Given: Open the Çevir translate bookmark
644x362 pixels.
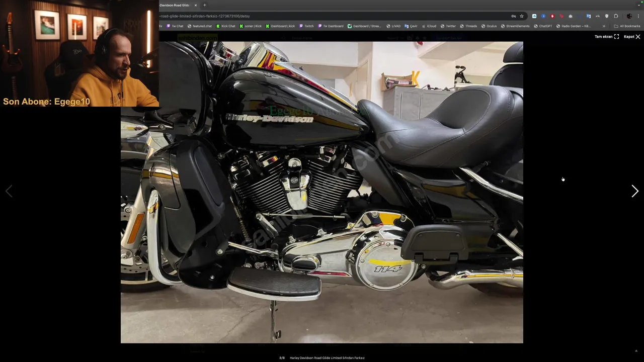Looking at the screenshot, I should click(x=411, y=26).
